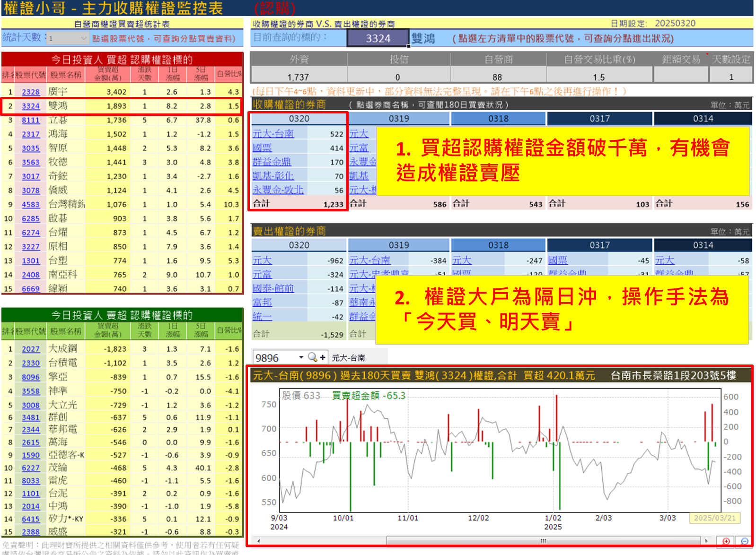Click the blue zoom-out icon below chart
Viewport: 756px width, 555px height.
click(x=744, y=541)
